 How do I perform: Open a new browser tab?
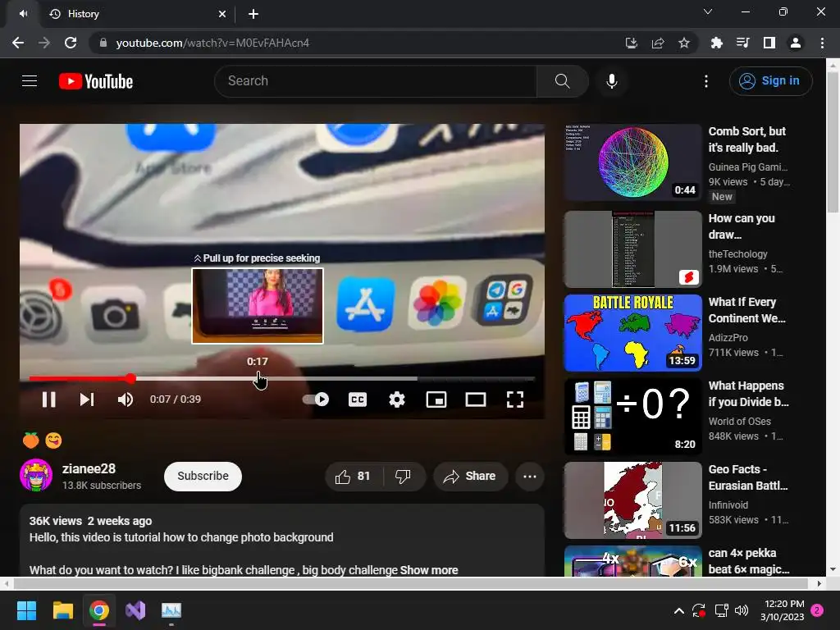coord(253,14)
